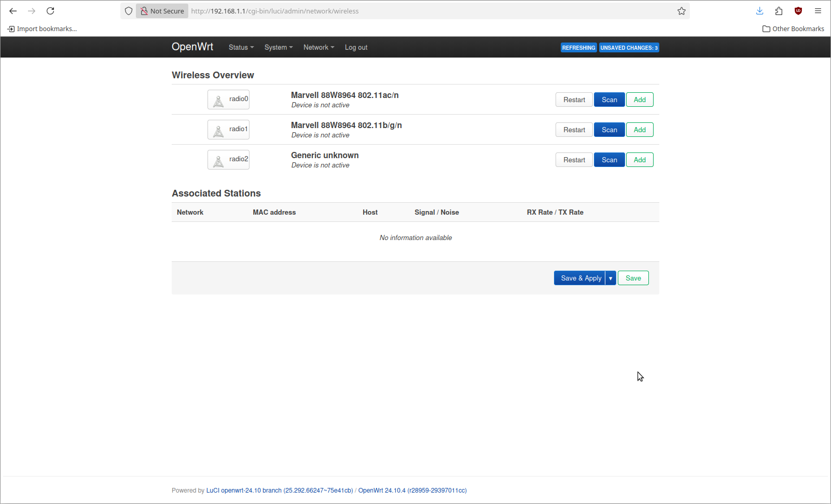Screen dimensions: 831x504
Task: Click Log out in the navigation bar
Action: 356,47
